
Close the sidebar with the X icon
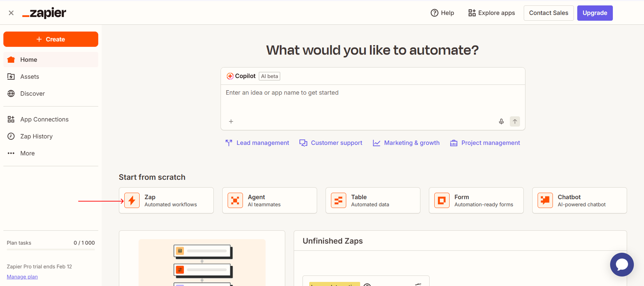click(11, 13)
